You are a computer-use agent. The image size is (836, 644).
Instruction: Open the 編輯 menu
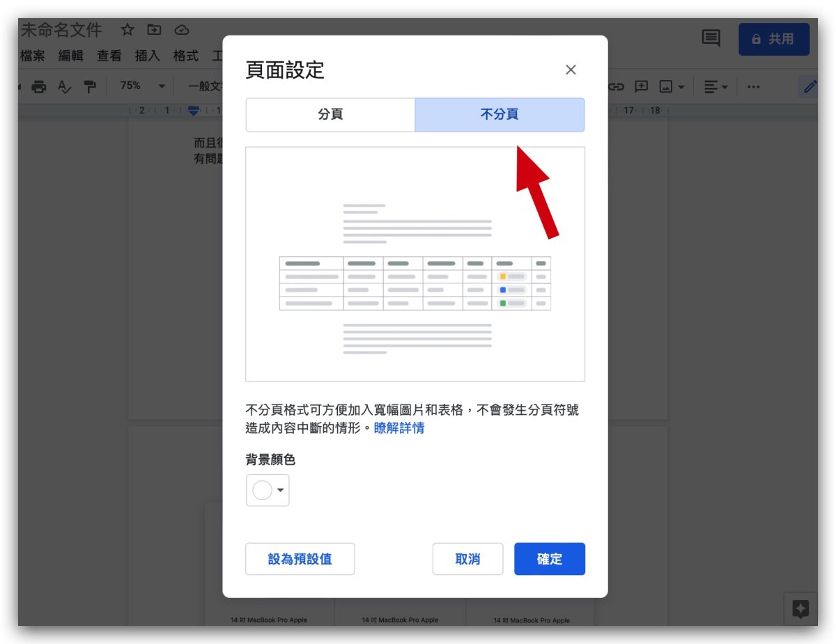coord(70,56)
